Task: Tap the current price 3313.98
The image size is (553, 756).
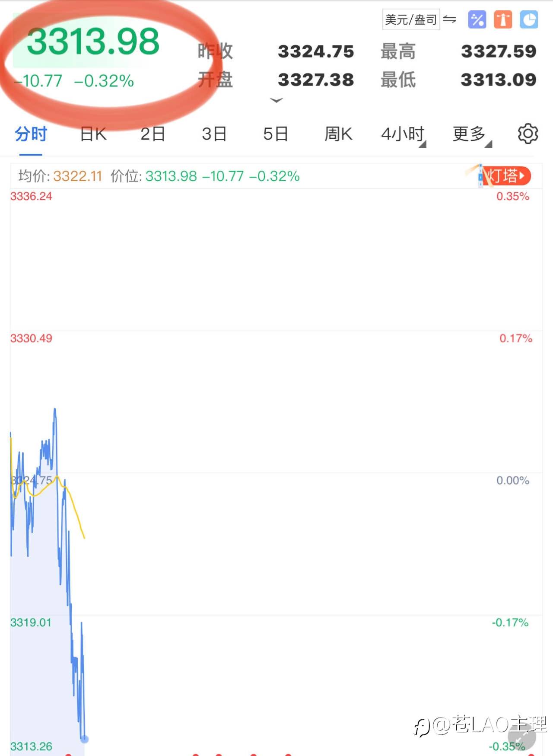Action: pyautogui.click(x=93, y=41)
